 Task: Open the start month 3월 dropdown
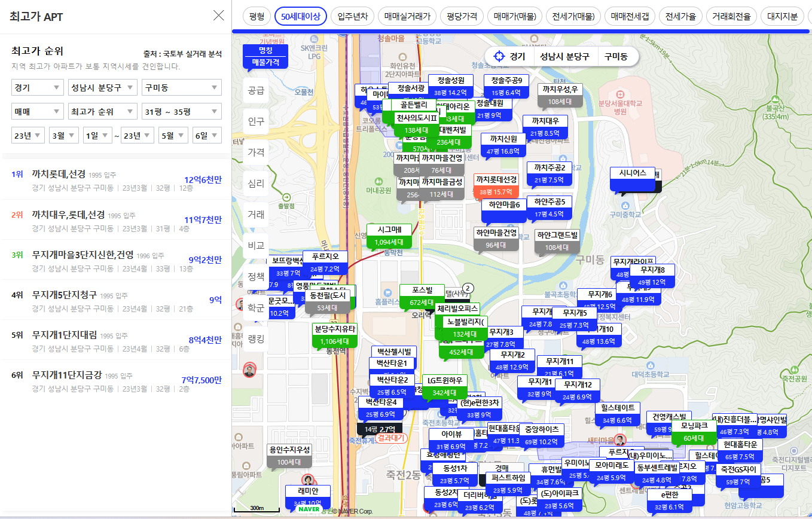click(x=63, y=135)
